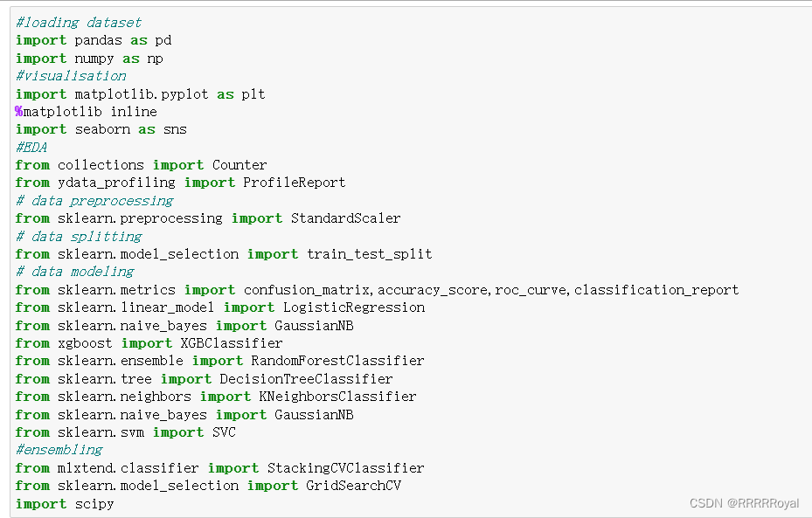Click 'KNeighborsClassifier' import name
The height and width of the screenshot is (518, 812).
337,397
